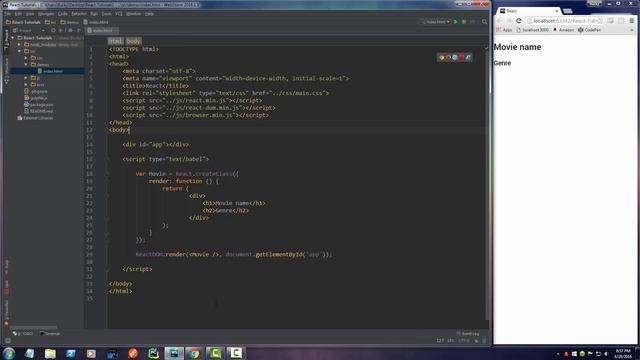Open the VCS menu
The image size is (640, 360).
point(118,14)
